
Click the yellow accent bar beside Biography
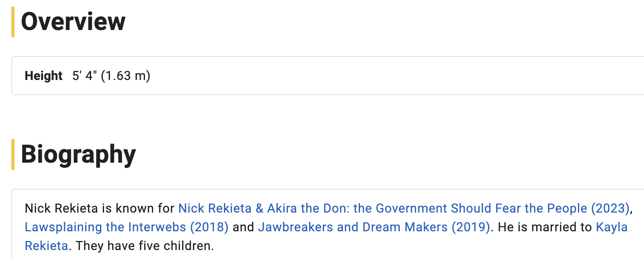coord(13,154)
